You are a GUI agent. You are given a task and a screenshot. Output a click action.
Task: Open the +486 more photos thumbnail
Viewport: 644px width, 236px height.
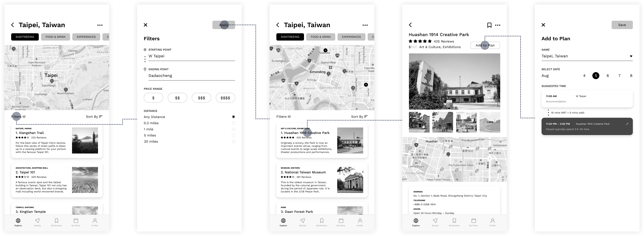(x=490, y=122)
